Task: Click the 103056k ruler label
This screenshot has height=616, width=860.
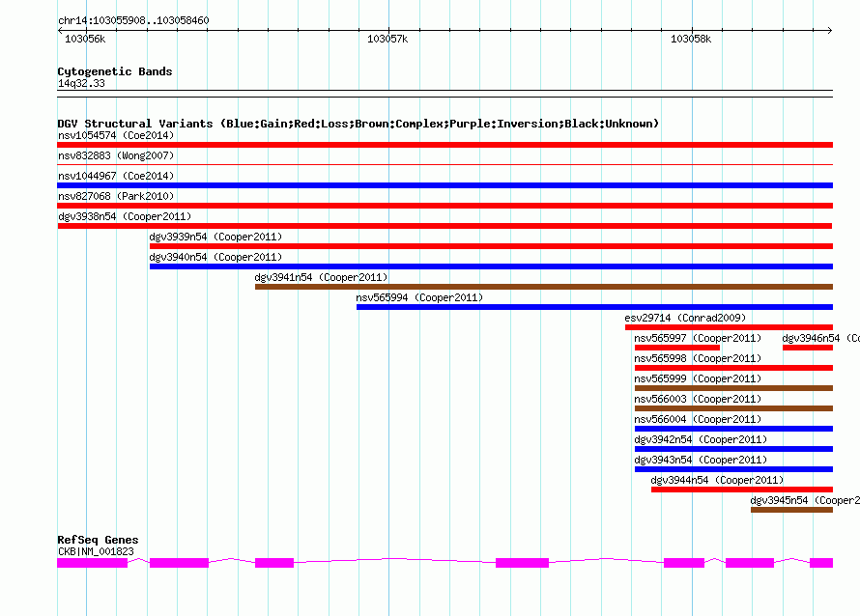Action: 85,39
